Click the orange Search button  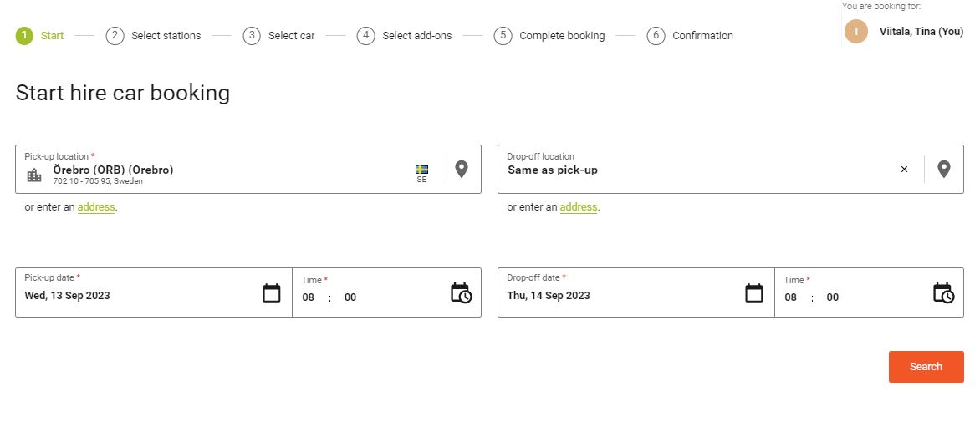(926, 367)
